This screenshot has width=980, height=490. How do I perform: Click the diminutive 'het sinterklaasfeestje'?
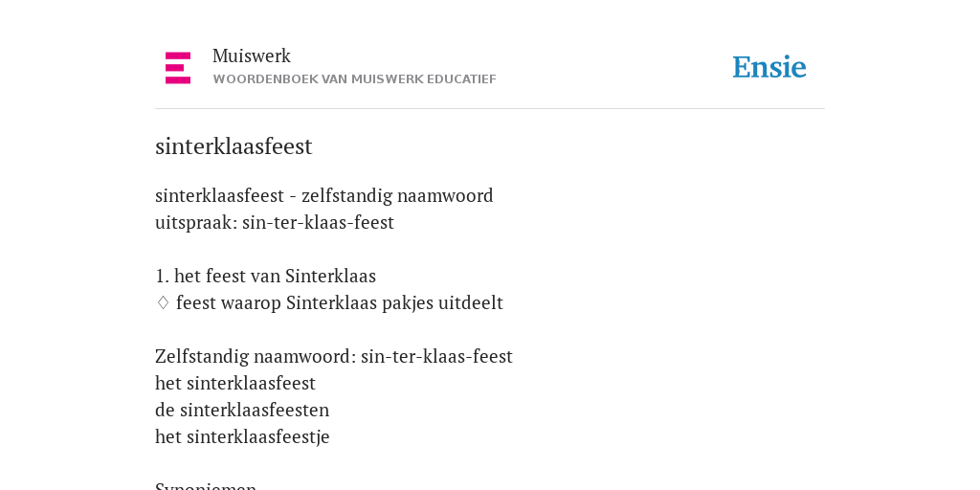pyautogui.click(x=242, y=436)
